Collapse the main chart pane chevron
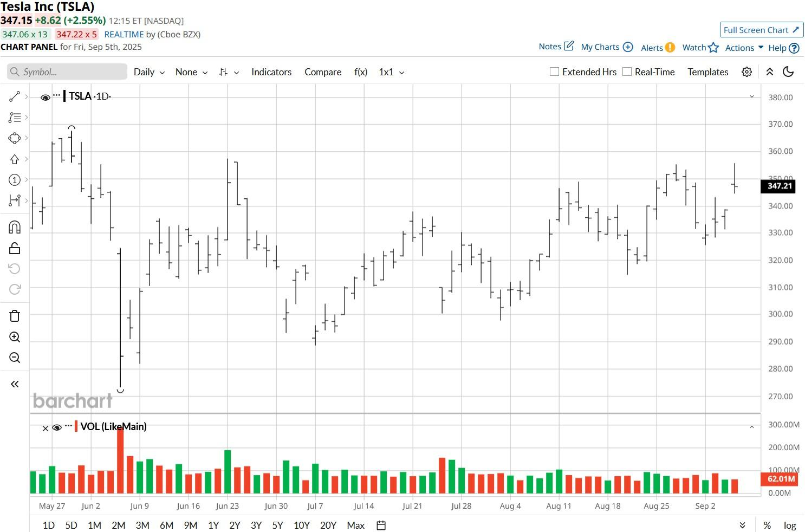 point(752,96)
